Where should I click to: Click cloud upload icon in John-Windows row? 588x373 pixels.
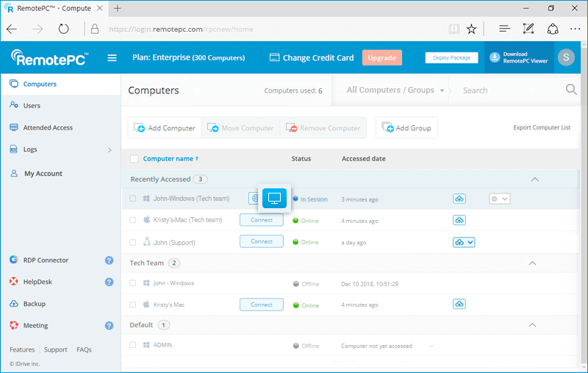click(x=459, y=199)
